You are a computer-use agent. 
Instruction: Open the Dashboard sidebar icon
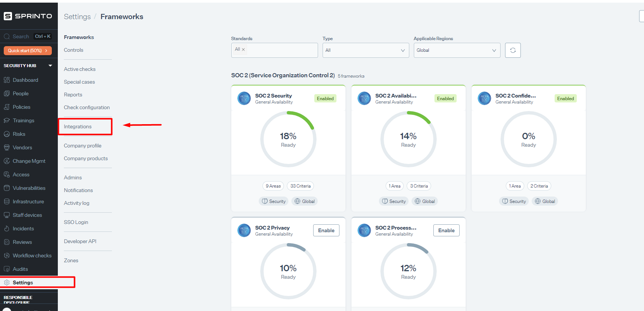[x=7, y=80]
